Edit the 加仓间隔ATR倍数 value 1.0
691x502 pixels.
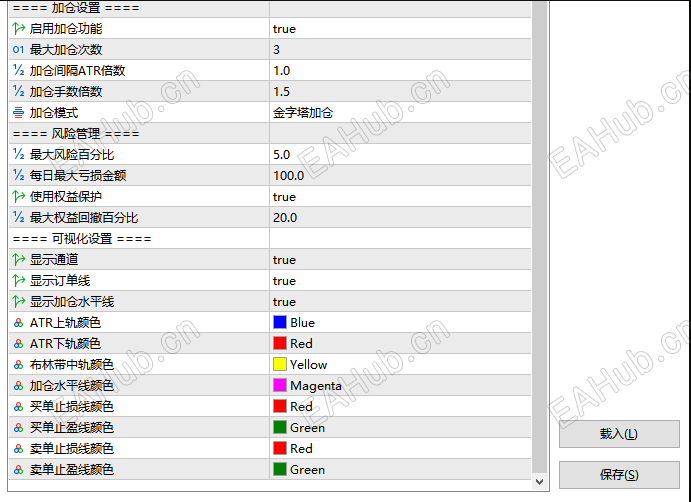click(400, 71)
